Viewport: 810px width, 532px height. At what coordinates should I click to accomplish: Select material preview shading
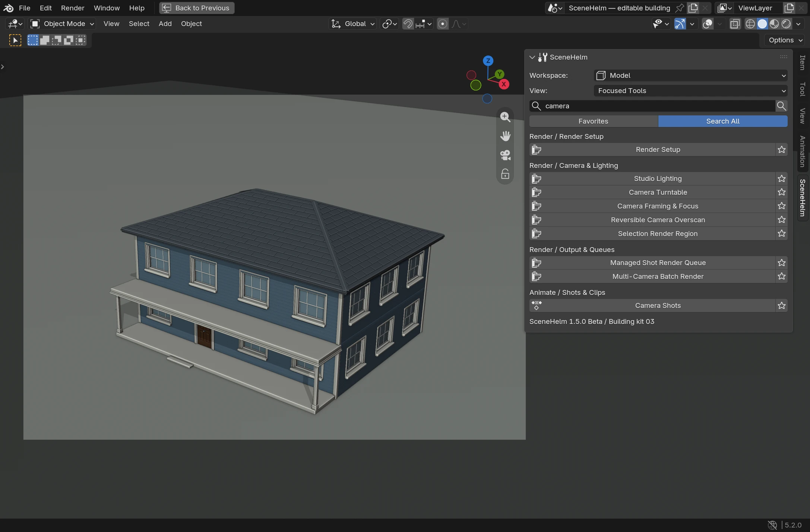coord(774,24)
